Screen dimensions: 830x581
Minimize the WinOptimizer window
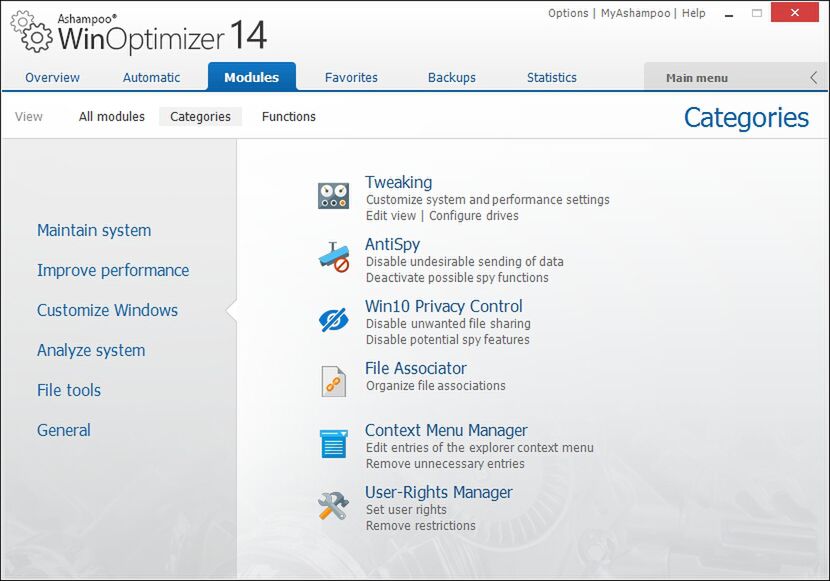[x=729, y=14]
